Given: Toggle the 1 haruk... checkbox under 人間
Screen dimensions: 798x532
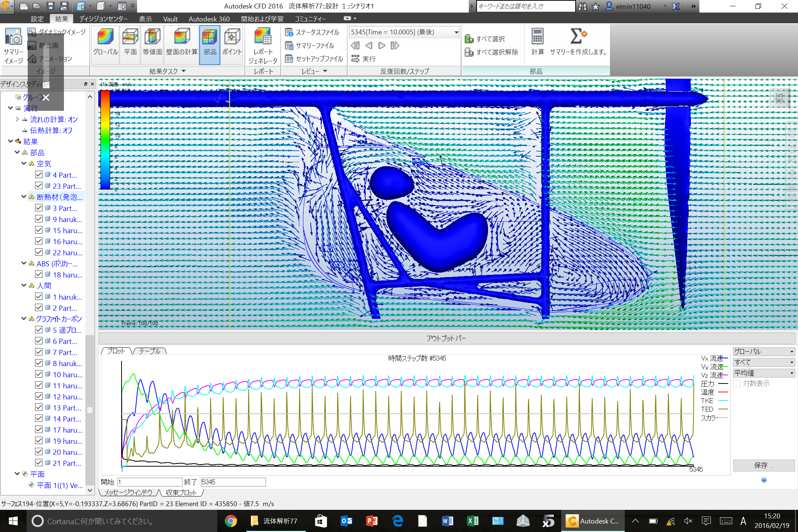Looking at the screenshot, I should click(39, 296).
